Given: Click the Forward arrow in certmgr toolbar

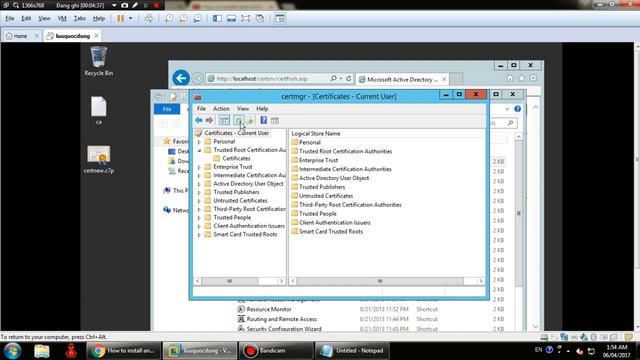Looking at the screenshot, I should [x=209, y=120].
